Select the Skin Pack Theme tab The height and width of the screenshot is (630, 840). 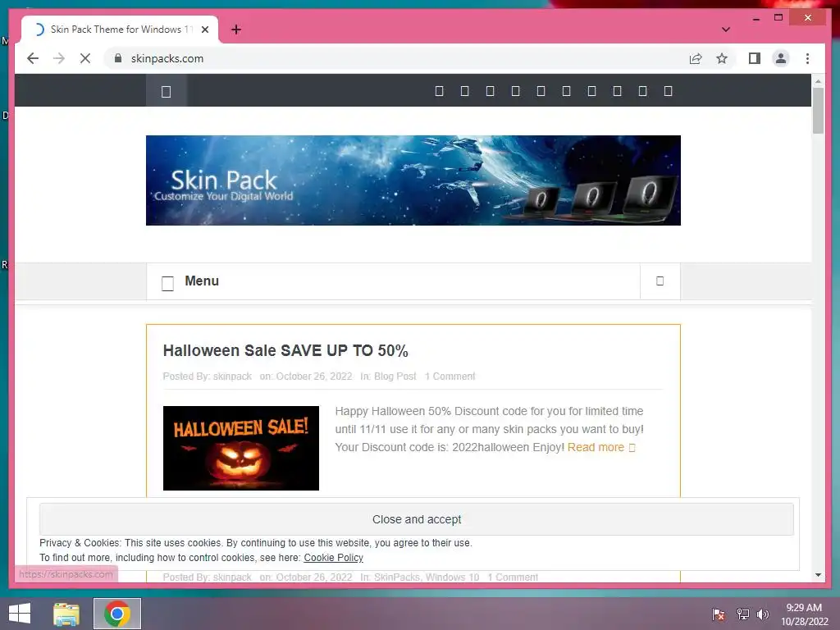pyautogui.click(x=120, y=30)
